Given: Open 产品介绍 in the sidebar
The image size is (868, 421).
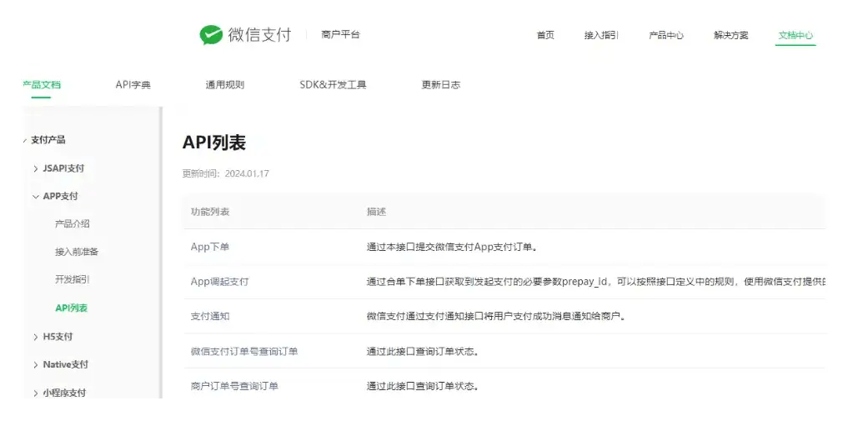Looking at the screenshot, I should pos(72,224).
